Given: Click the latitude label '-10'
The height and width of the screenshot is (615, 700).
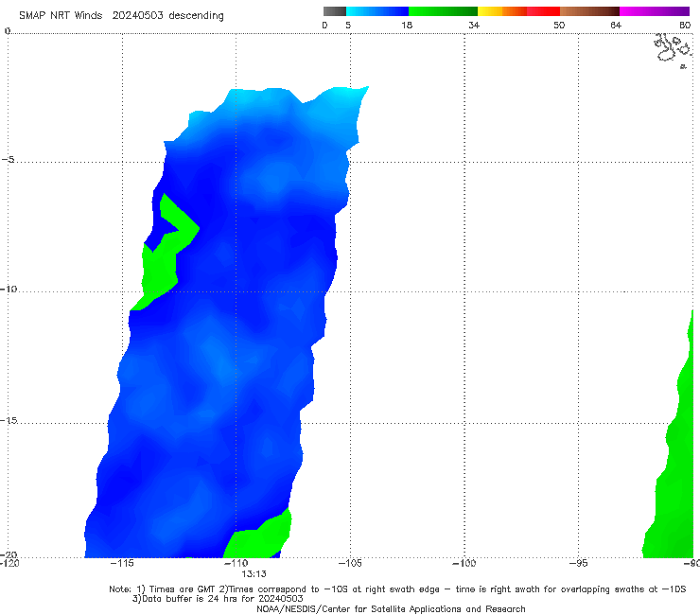Looking at the screenshot, I should pos(9,289).
